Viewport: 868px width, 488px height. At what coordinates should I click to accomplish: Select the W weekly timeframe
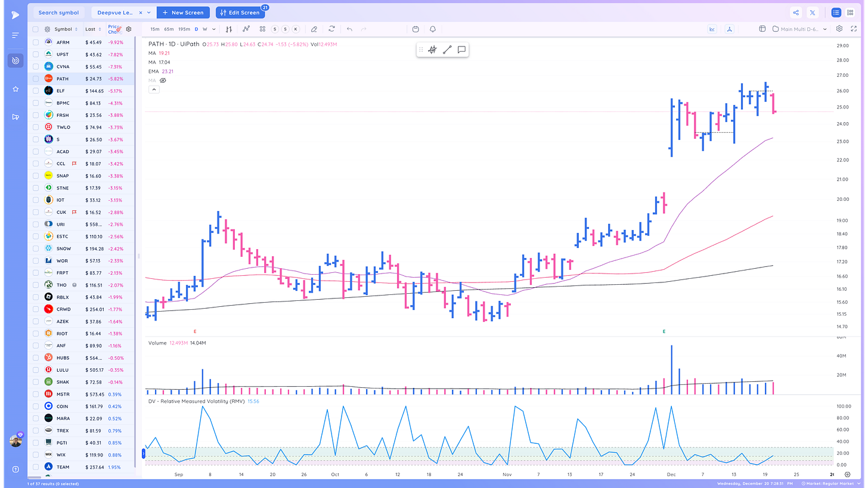pos(204,29)
